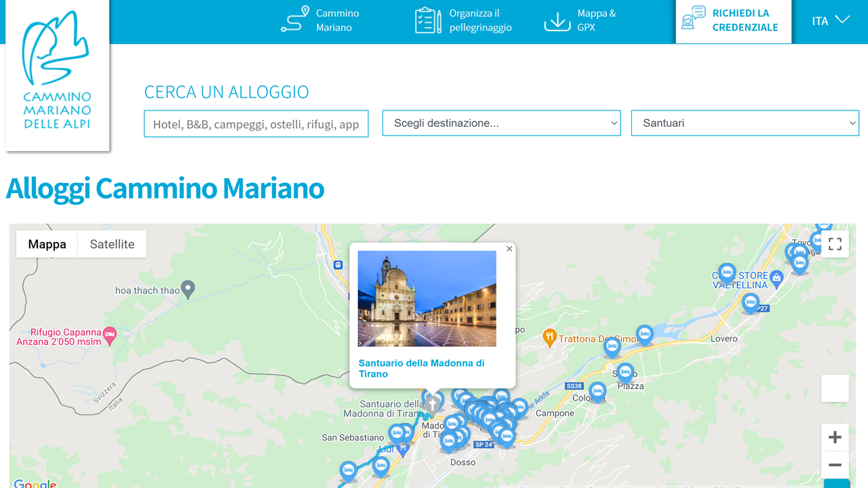Screen dimensions: 868x488
Task: Focus the lodging search text field
Action: (256, 124)
